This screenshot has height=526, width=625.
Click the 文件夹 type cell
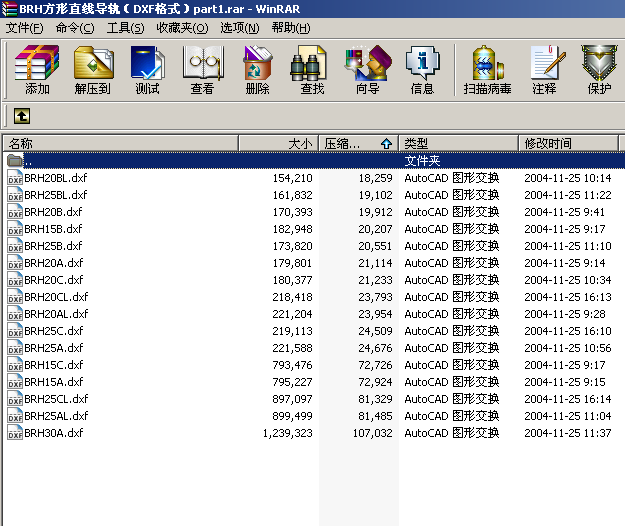click(x=423, y=161)
